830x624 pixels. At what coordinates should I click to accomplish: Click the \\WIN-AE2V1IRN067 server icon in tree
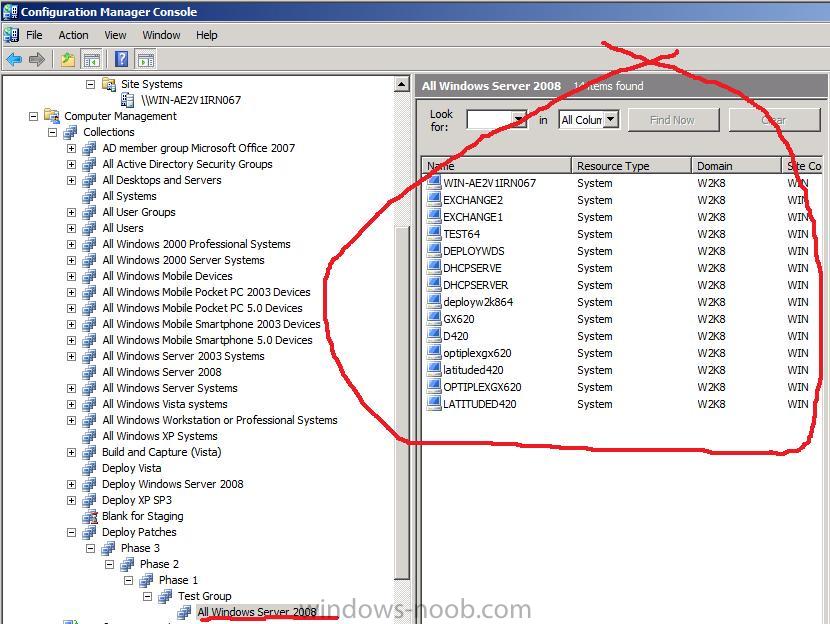pyautogui.click(x=128, y=100)
